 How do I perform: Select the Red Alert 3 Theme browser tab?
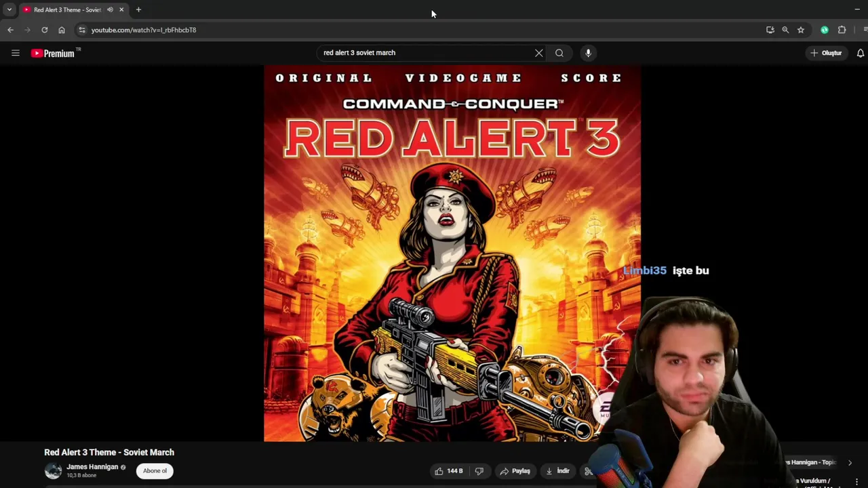66,9
